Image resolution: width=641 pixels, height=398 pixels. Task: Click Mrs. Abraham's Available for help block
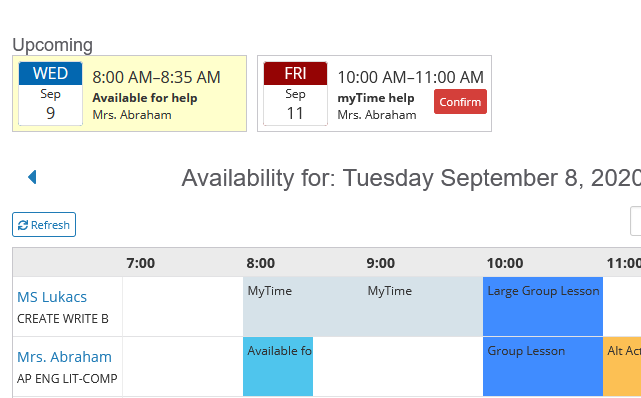(278, 367)
